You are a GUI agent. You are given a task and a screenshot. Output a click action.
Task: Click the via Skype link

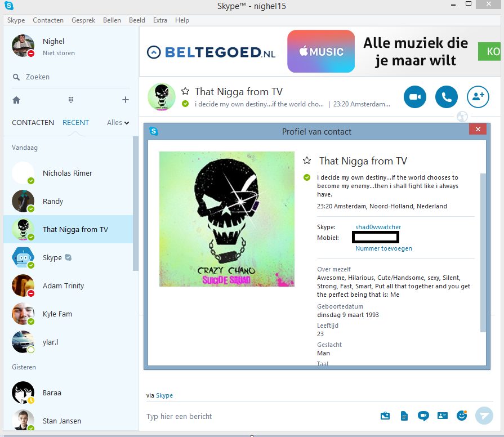pyautogui.click(x=164, y=395)
